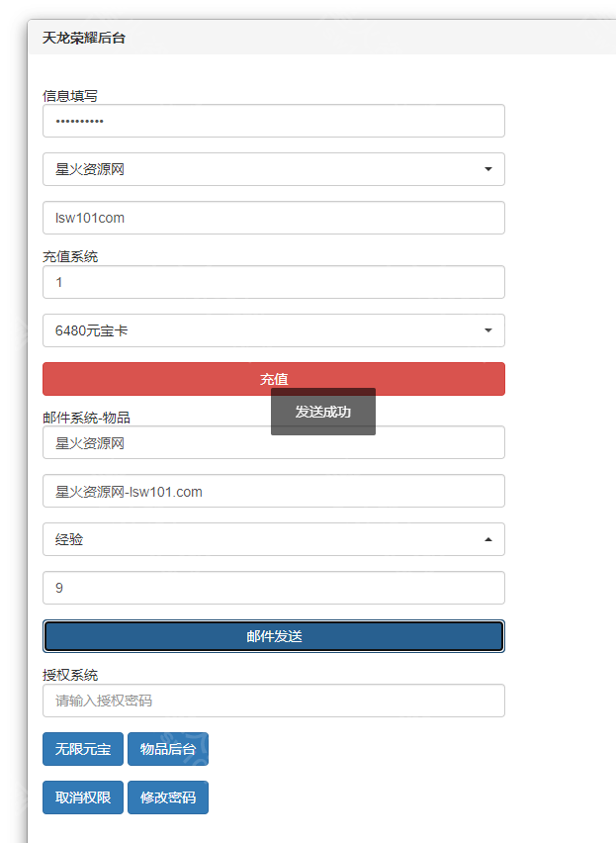Open the 星火资源网 server dropdown
616x843 pixels.
pos(273,169)
